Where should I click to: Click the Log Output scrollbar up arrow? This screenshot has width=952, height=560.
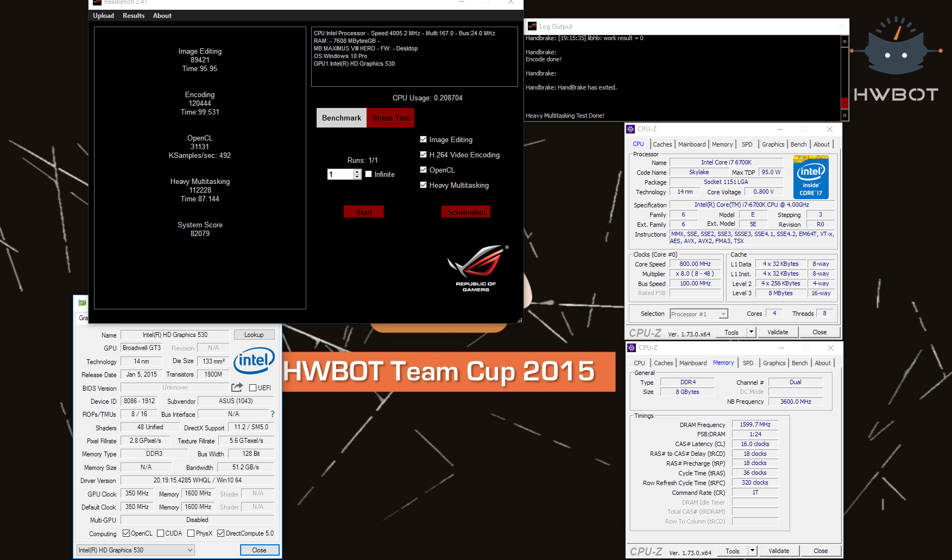(844, 41)
